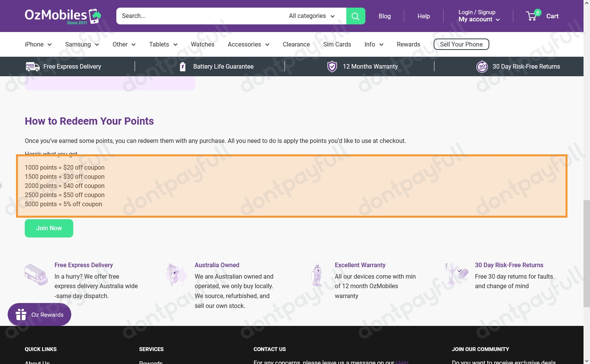The width and height of the screenshot is (590, 364).
Task: Click the Battery Life Guarantee battery icon
Action: point(183,67)
